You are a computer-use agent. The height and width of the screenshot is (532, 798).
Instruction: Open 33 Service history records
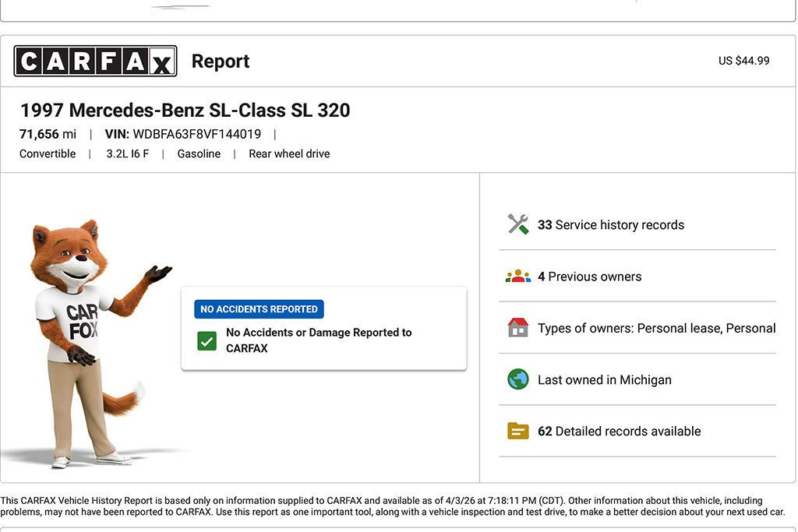(x=611, y=225)
